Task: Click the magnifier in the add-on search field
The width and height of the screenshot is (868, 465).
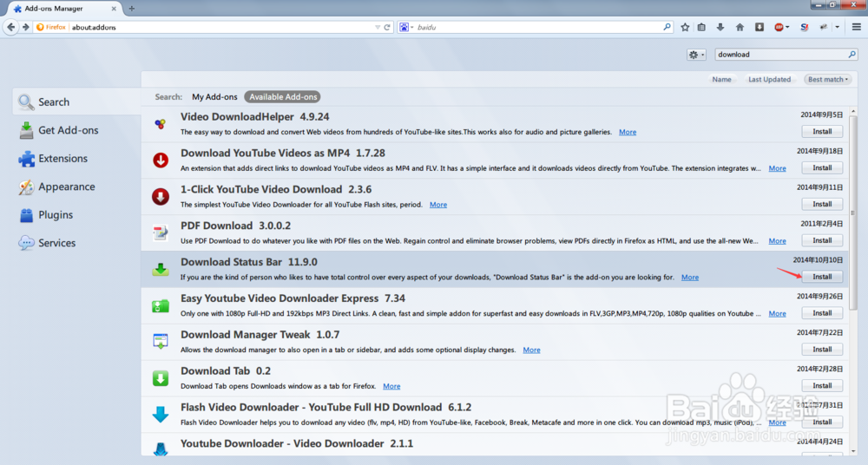Action: click(x=852, y=55)
